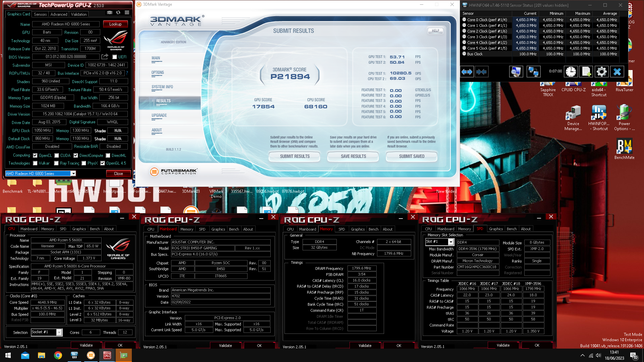
Task: Toggle the OpenGL 4.5 checkbox
Action: (x=103, y=163)
